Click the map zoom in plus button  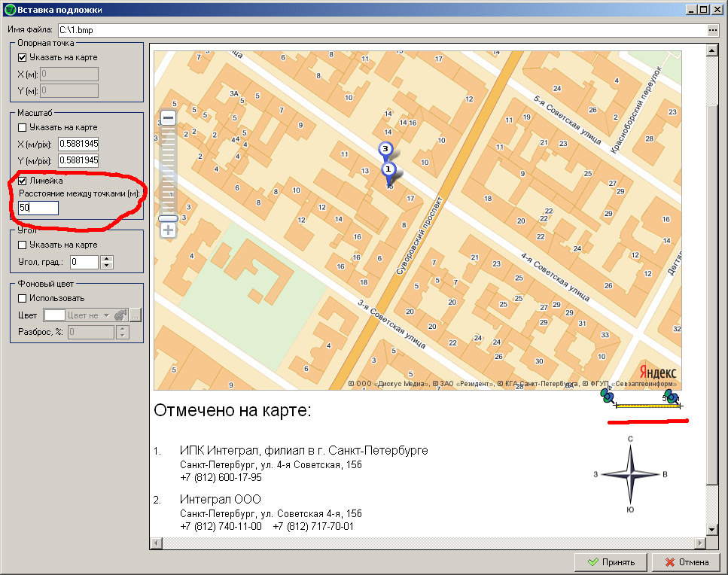pos(168,230)
